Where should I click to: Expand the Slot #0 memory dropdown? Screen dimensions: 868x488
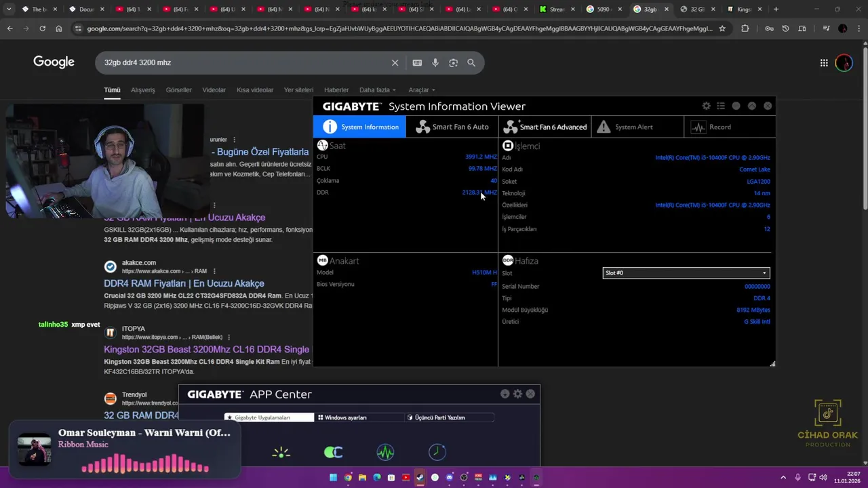pos(686,273)
